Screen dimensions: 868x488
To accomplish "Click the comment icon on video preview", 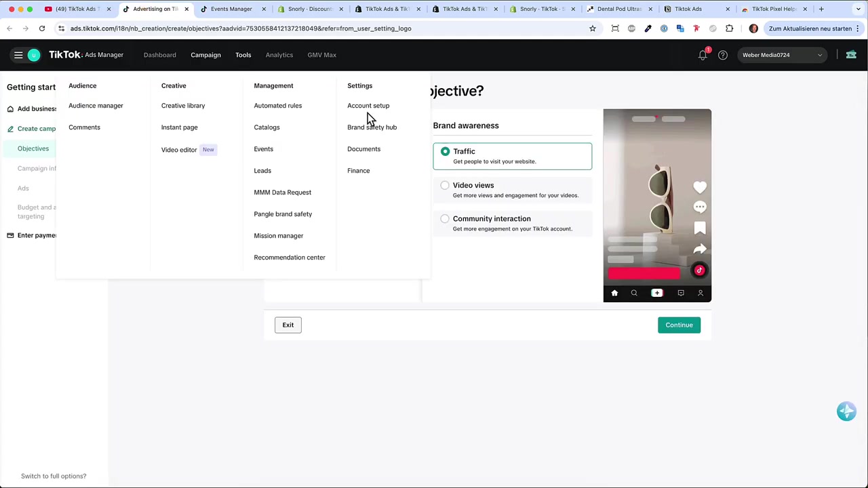I will (700, 207).
